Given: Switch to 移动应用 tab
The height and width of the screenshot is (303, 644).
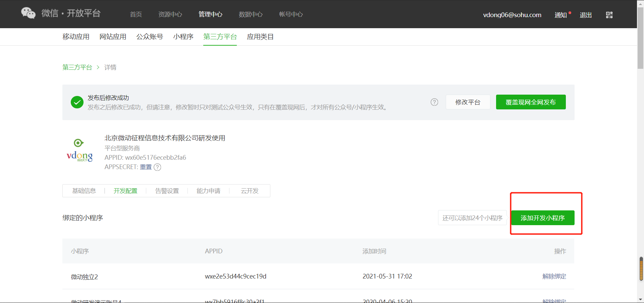Looking at the screenshot, I should [76, 37].
